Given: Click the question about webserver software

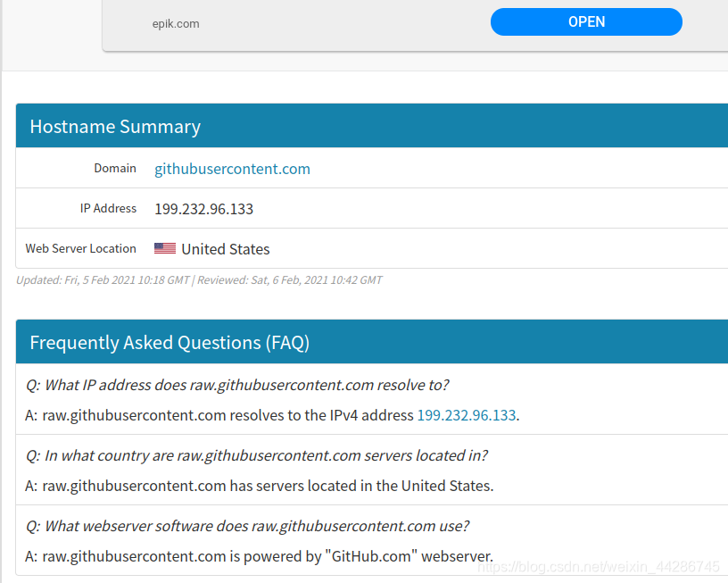Looking at the screenshot, I should (x=247, y=527).
